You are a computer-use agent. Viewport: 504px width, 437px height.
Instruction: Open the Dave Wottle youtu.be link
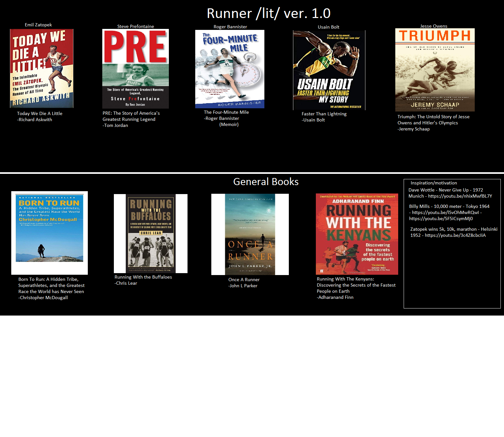click(460, 196)
